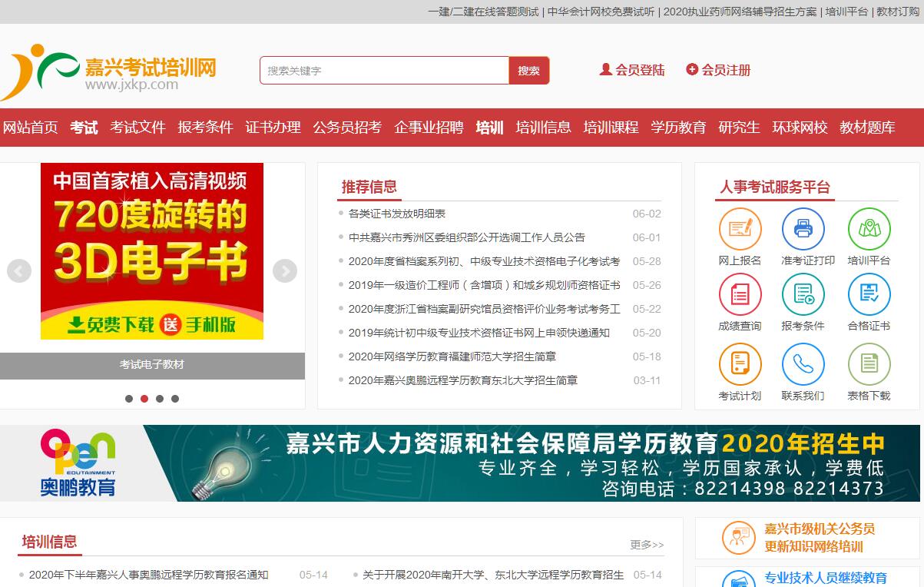Open 培训信息 in navigation bar
Screen dimensions: 924x587
click(543, 128)
